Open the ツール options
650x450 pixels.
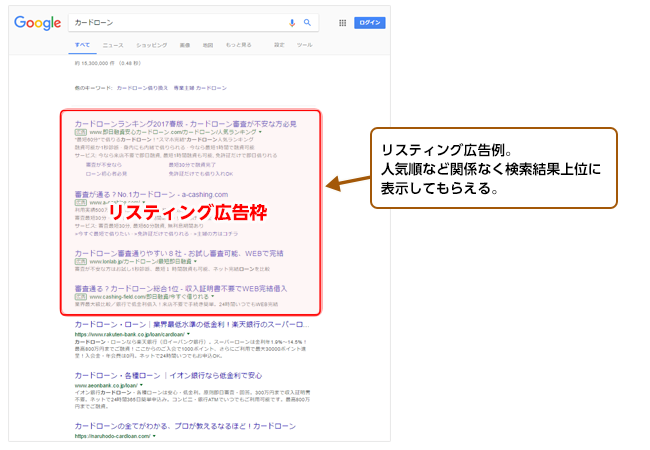point(304,45)
